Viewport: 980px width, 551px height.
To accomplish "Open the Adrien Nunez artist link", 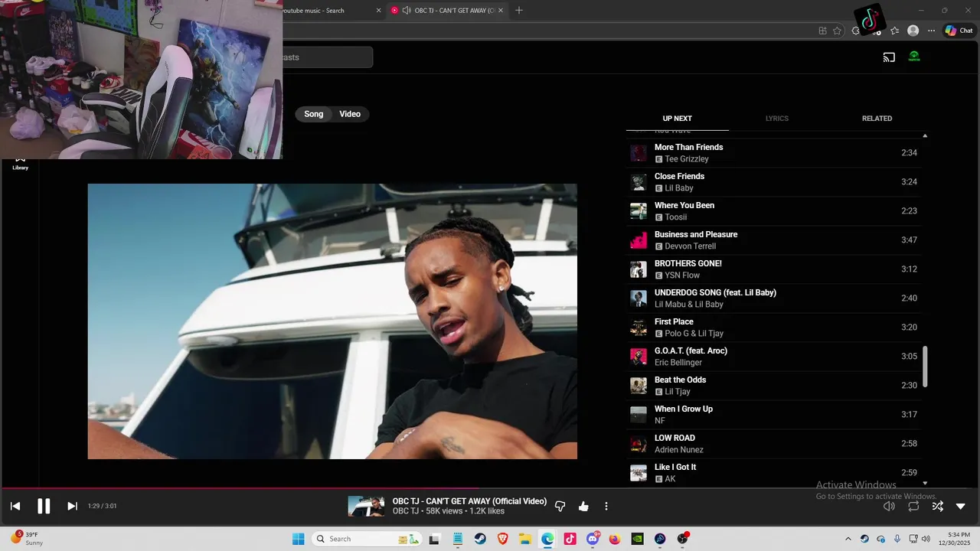I will click(679, 450).
